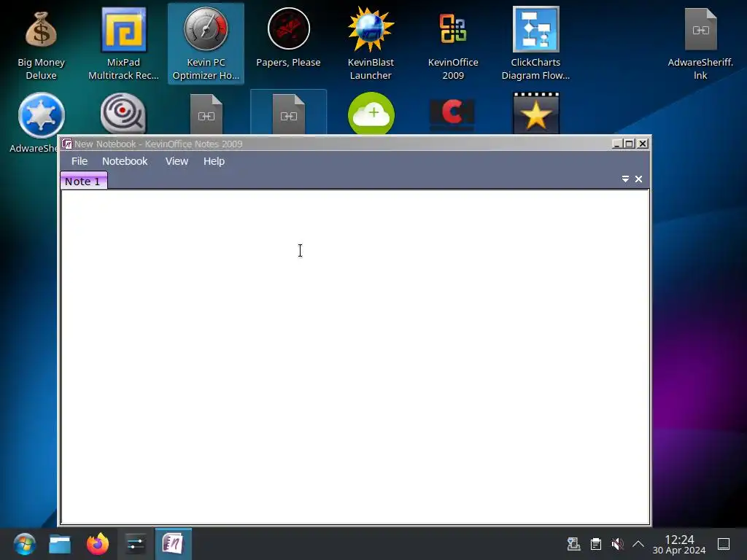Open the Help menu
747x560 pixels.
coord(214,161)
